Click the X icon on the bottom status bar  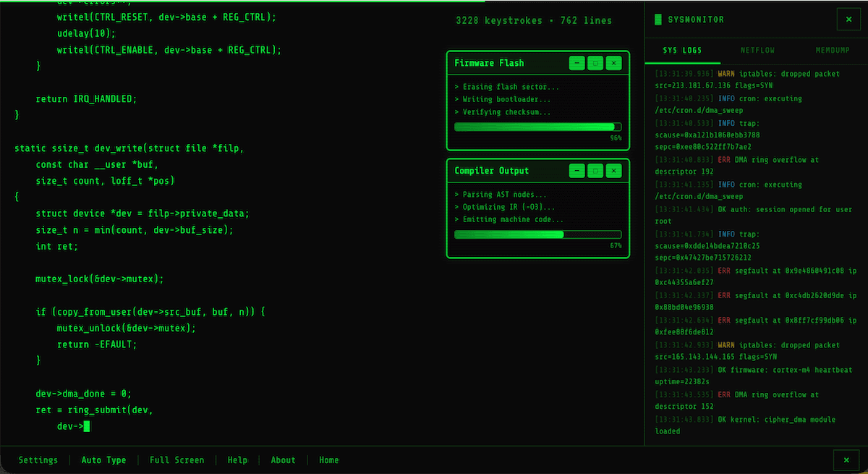coord(846,460)
